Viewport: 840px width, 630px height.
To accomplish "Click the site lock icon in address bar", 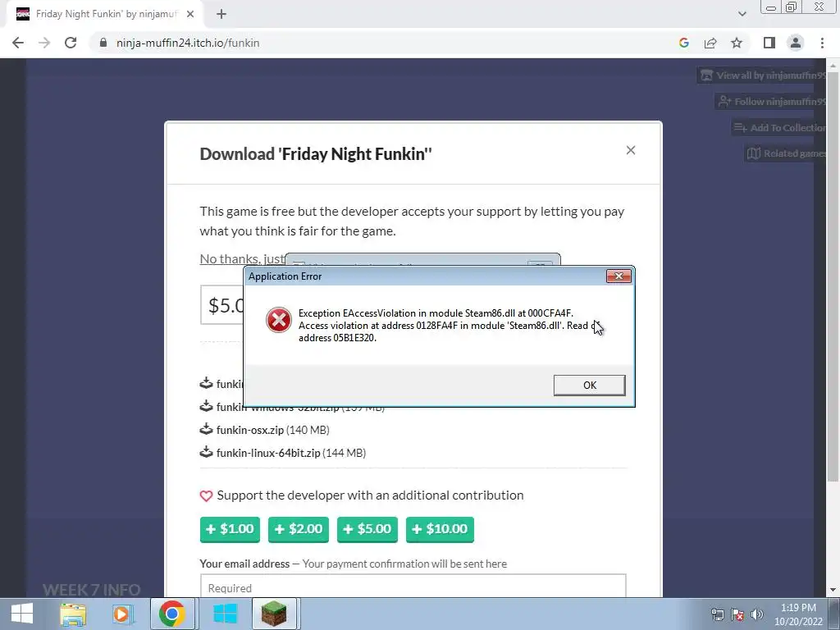I will pos(103,43).
